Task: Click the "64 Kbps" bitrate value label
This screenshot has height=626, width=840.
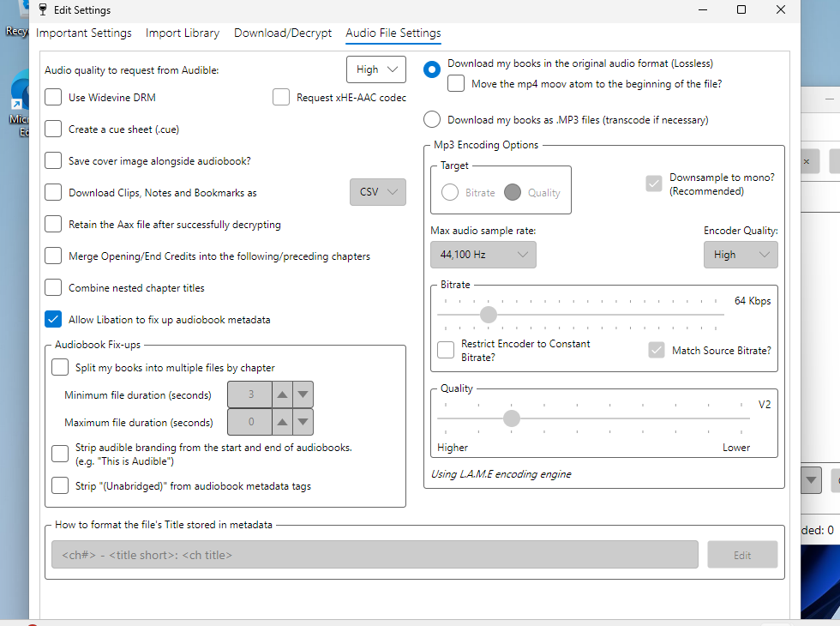Action: click(753, 301)
